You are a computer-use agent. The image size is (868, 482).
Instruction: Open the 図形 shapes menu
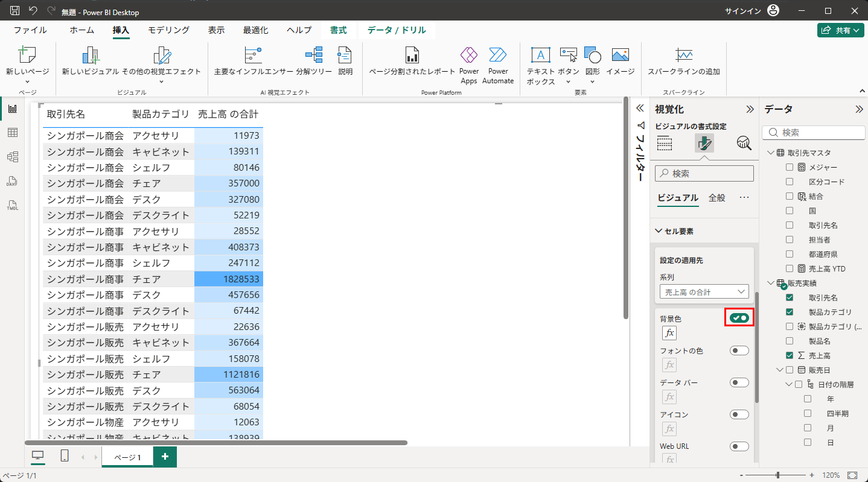coord(593,65)
